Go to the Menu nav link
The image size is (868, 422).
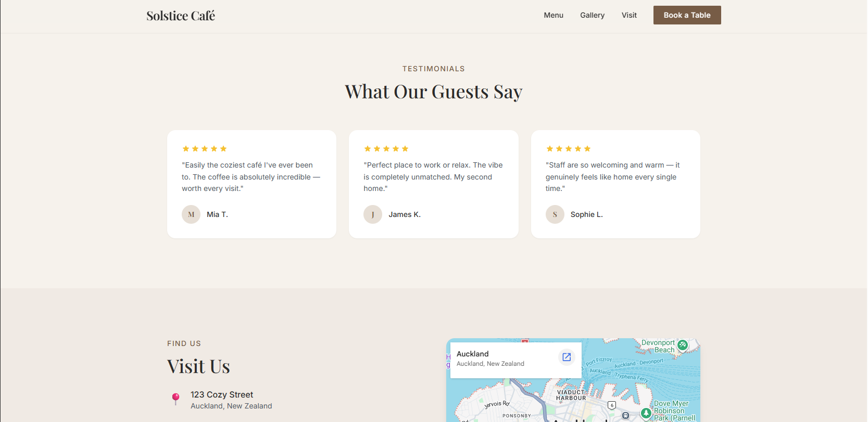pyautogui.click(x=553, y=15)
